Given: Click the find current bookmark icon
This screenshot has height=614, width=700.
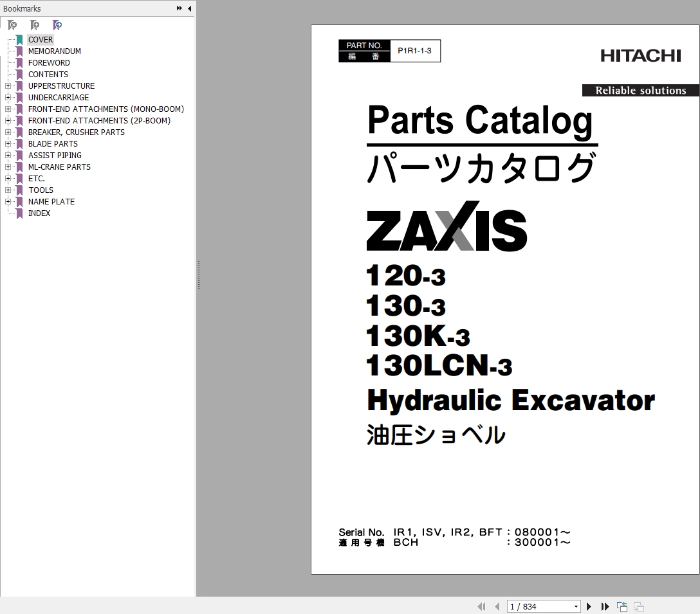Looking at the screenshot, I should (x=57, y=25).
